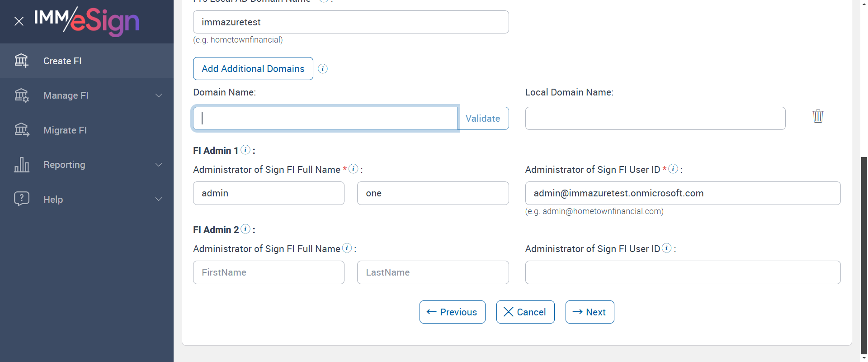The width and height of the screenshot is (868, 362).
Task: Click the trash icon to delete domain row
Action: [818, 116]
